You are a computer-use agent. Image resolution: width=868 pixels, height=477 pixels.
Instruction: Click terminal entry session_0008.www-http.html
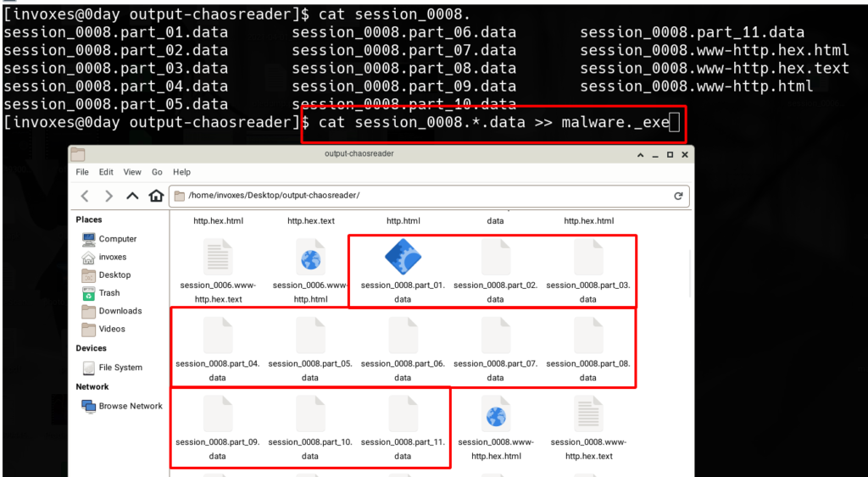pos(697,86)
